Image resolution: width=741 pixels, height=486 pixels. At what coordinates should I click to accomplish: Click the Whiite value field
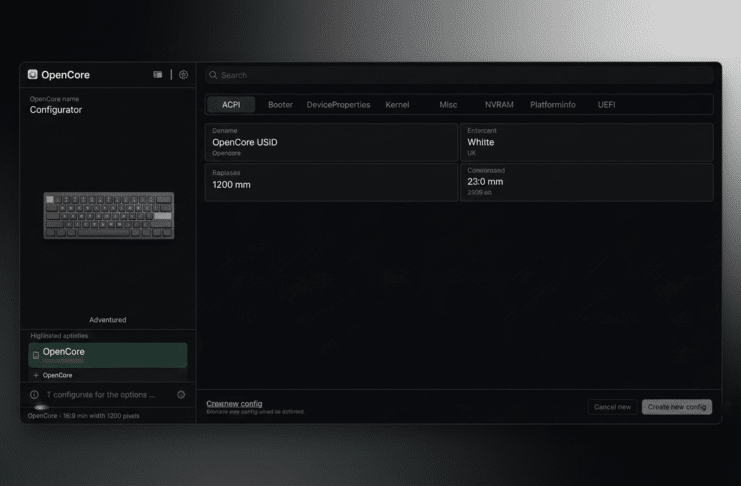click(586, 142)
